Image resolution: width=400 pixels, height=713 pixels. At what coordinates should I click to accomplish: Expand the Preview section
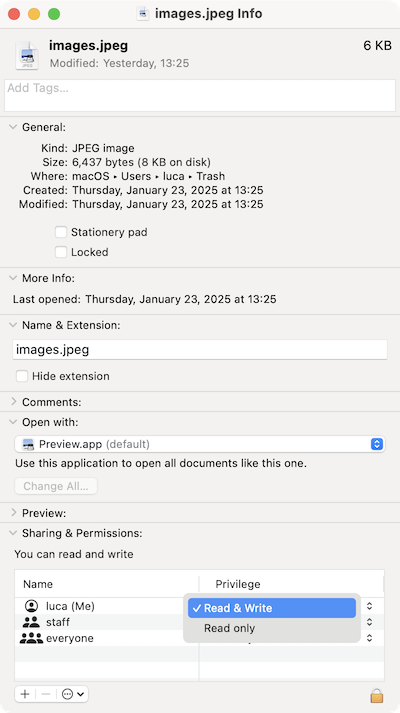(x=13, y=513)
